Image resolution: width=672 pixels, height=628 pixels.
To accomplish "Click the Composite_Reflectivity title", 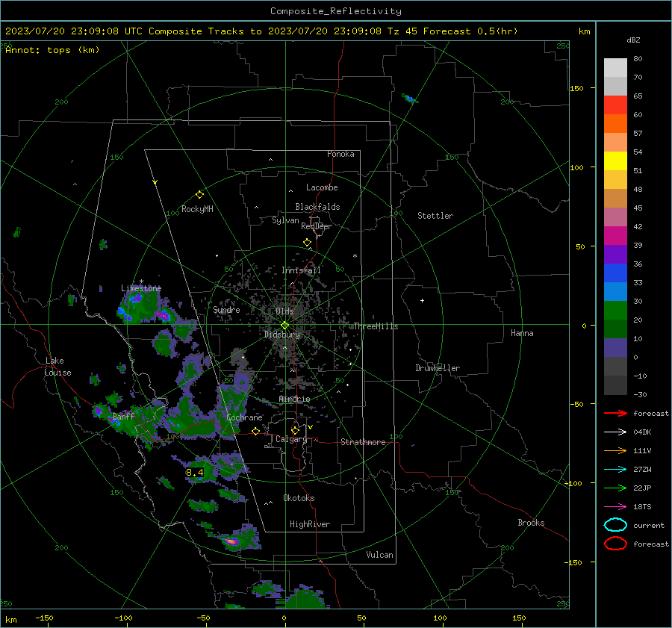I will coord(336,11).
